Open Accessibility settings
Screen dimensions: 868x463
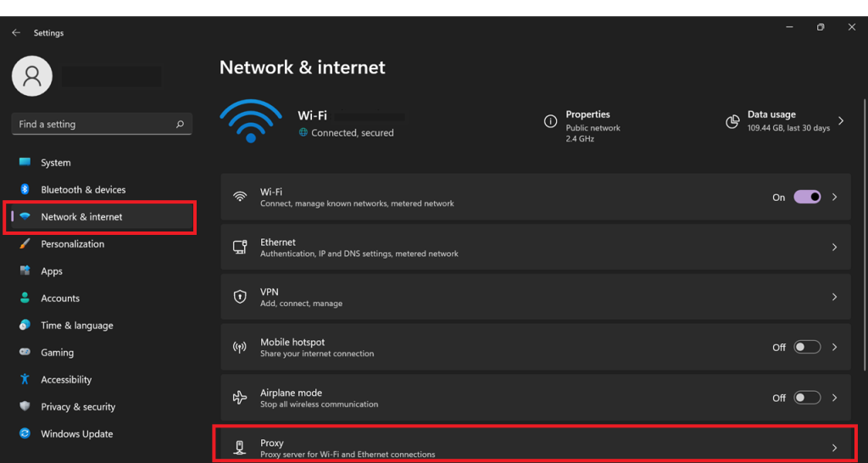click(x=102, y=379)
